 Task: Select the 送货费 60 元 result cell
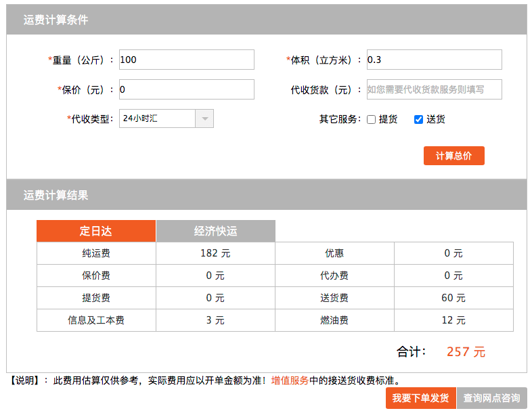pyautogui.click(x=453, y=298)
